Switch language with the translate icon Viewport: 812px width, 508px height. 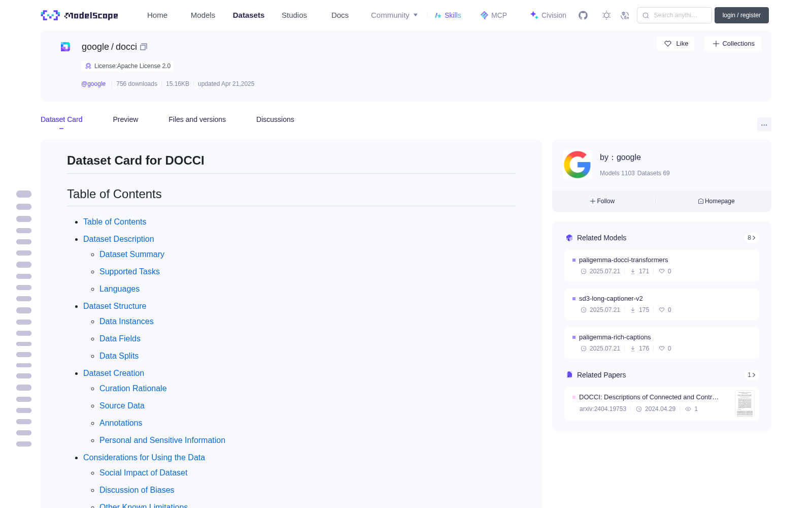[625, 15]
